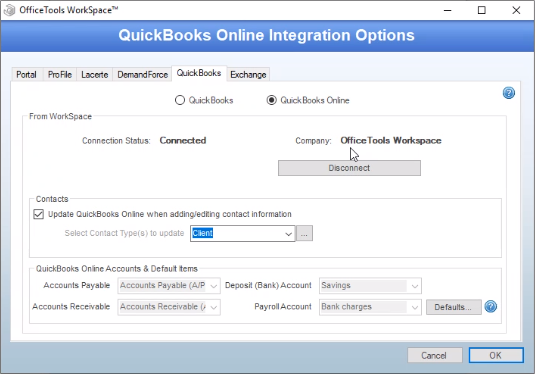Click the help icon at top right
Image resolution: width=535 pixels, height=374 pixels.
[x=509, y=93]
